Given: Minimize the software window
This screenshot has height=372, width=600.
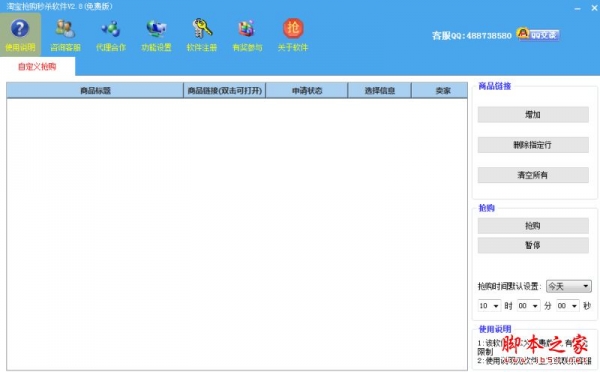Looking at the screenshot, I should pyautogui.click(x=577, y=8).
